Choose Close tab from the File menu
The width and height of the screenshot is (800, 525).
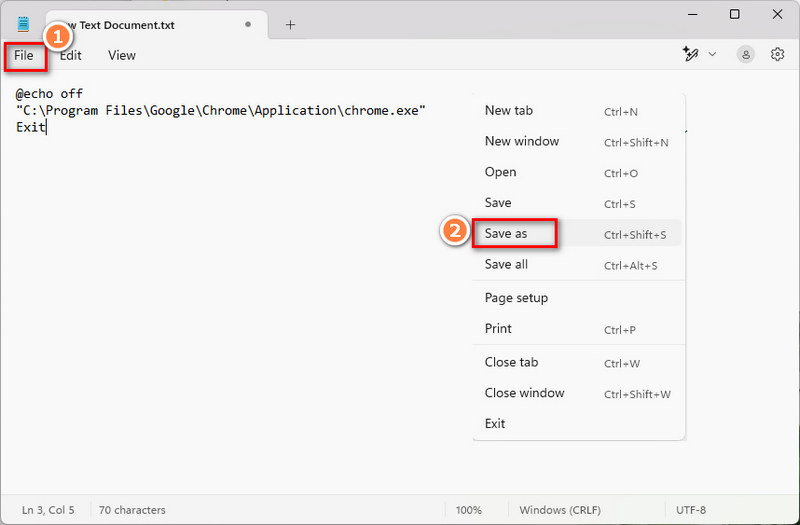[x=578, y=362]
